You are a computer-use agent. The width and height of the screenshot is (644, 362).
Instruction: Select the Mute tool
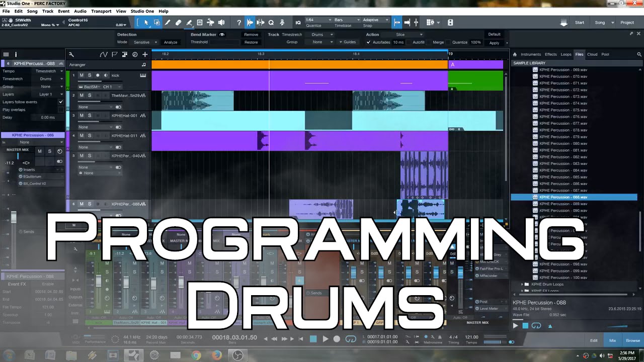(x=200, y=23)
